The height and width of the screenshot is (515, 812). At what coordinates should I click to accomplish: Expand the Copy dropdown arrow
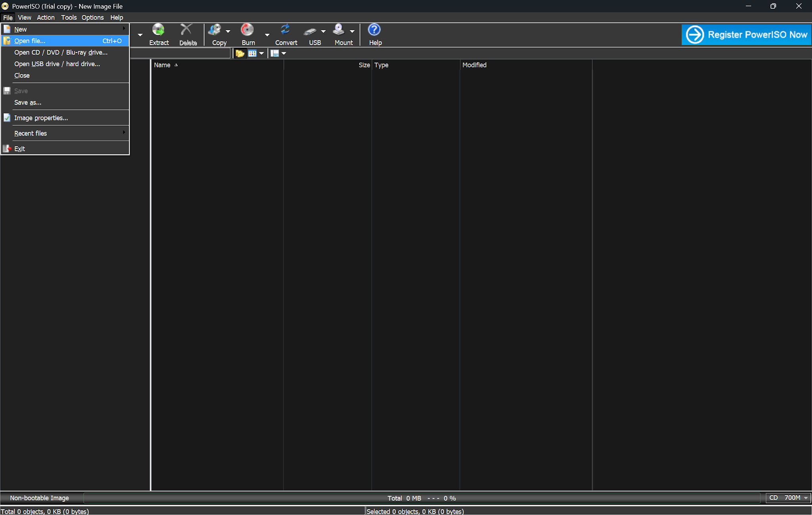pyautogui.click(x=228, y=31)
